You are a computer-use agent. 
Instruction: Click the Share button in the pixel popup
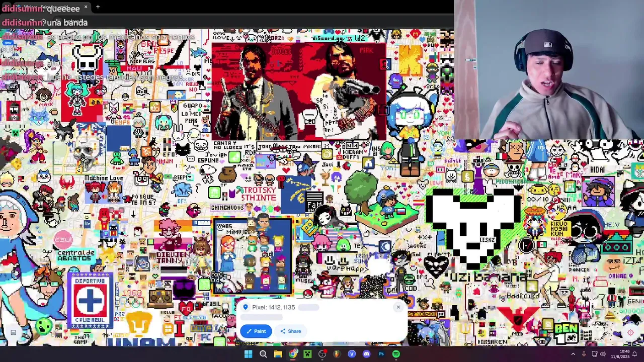[x=290, y=331]
